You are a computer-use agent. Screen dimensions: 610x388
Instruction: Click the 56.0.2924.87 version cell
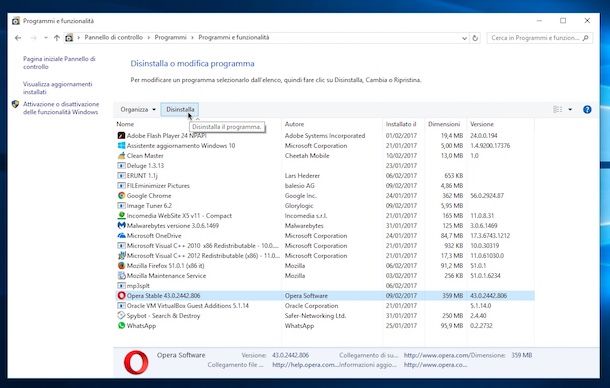(x=487, y=195)
